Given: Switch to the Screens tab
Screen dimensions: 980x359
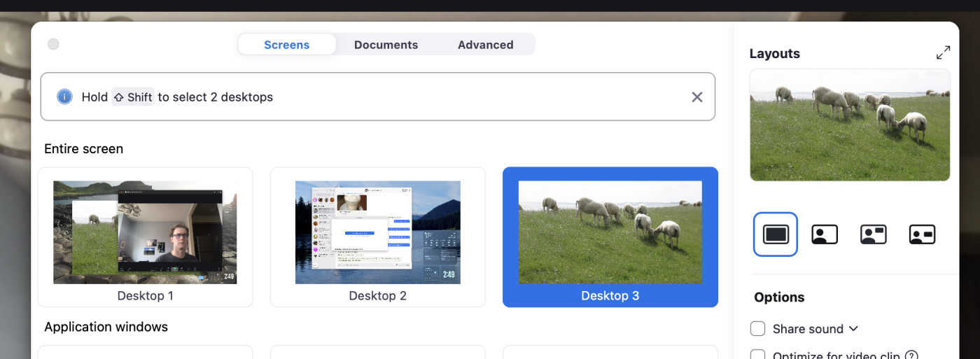Looking at the screenshot, I should [x=286, y=45].
